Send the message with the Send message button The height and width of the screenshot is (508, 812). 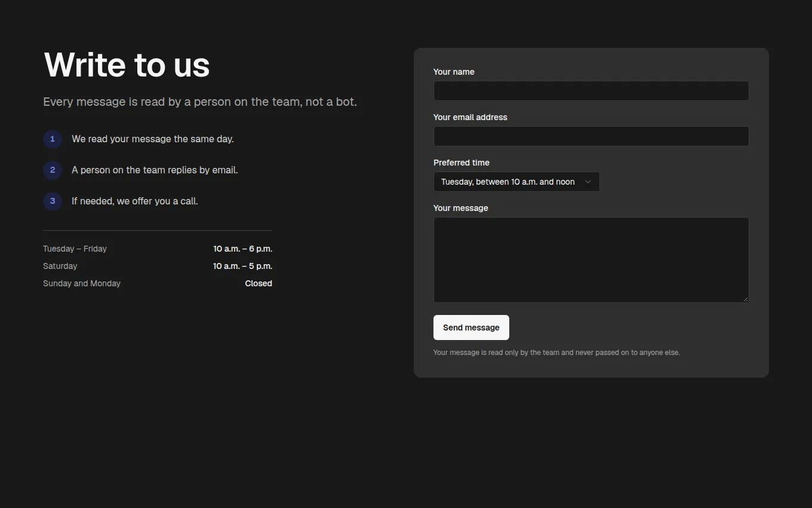[x=471, y=328]
